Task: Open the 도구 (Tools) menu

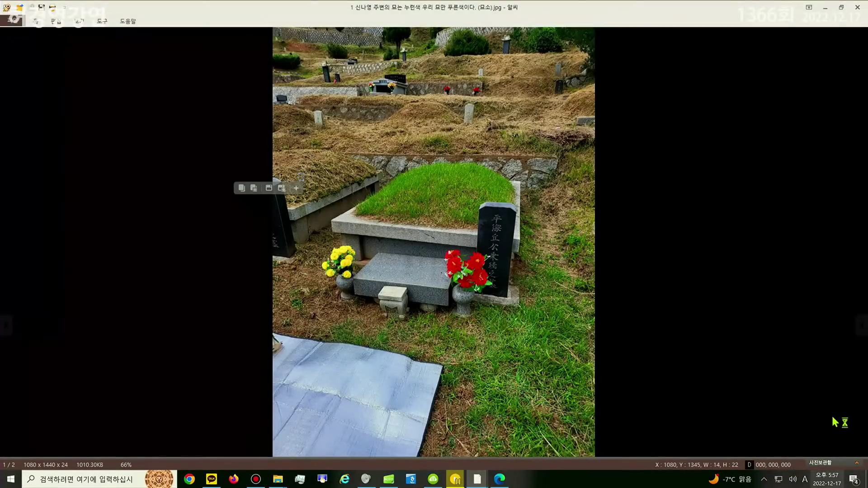Action: 102,21
